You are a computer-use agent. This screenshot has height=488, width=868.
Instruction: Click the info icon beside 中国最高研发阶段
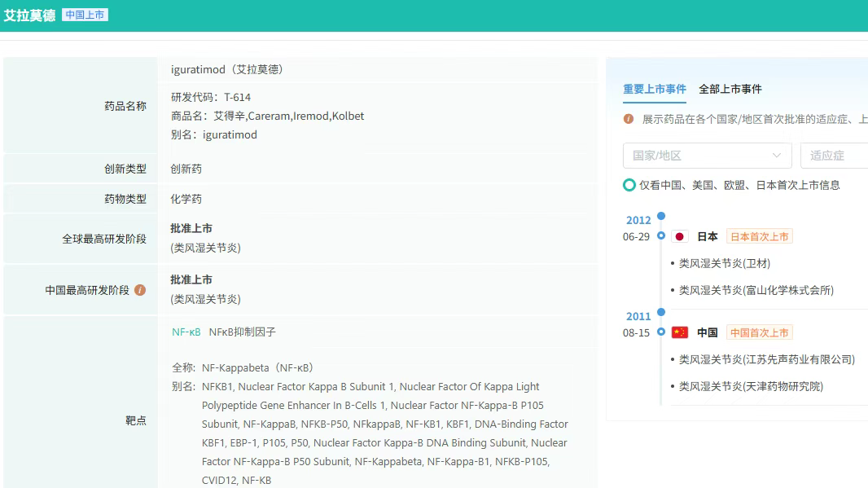coord(140,290)
